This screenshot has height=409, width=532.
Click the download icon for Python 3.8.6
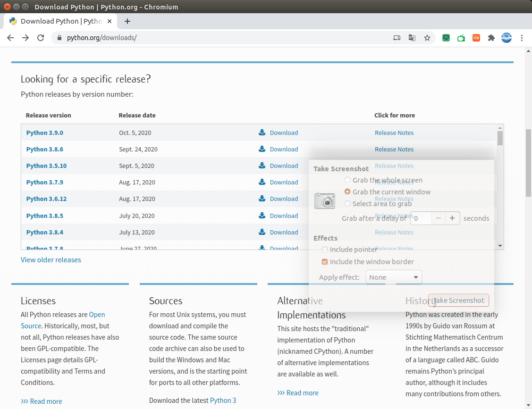[x=262, y=149]
